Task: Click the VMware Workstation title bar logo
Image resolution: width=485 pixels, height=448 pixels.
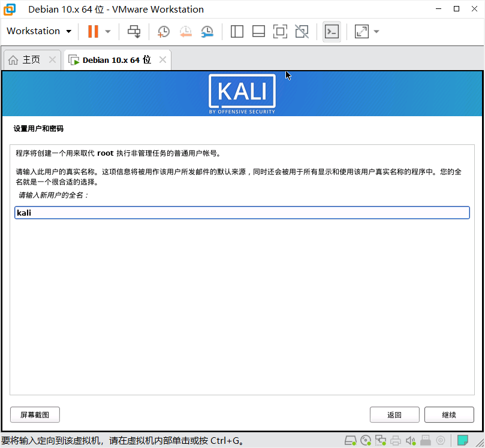Action: click(x=9, y=9)
